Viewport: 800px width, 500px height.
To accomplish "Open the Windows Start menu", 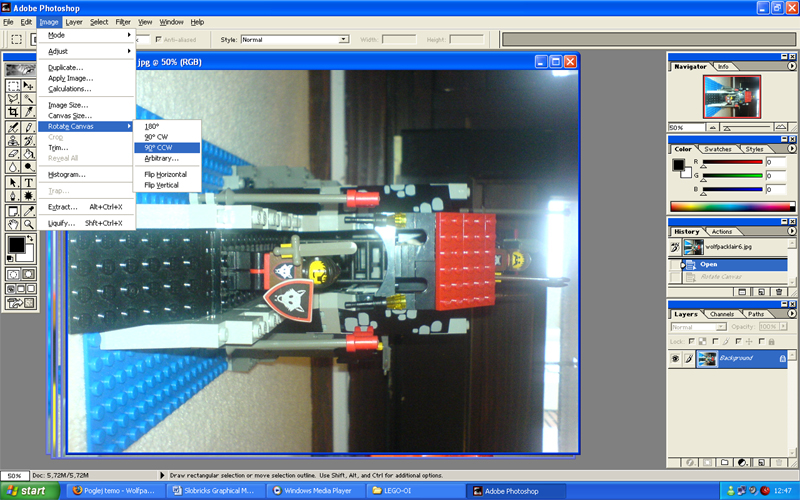I will [x=30, y=491].
